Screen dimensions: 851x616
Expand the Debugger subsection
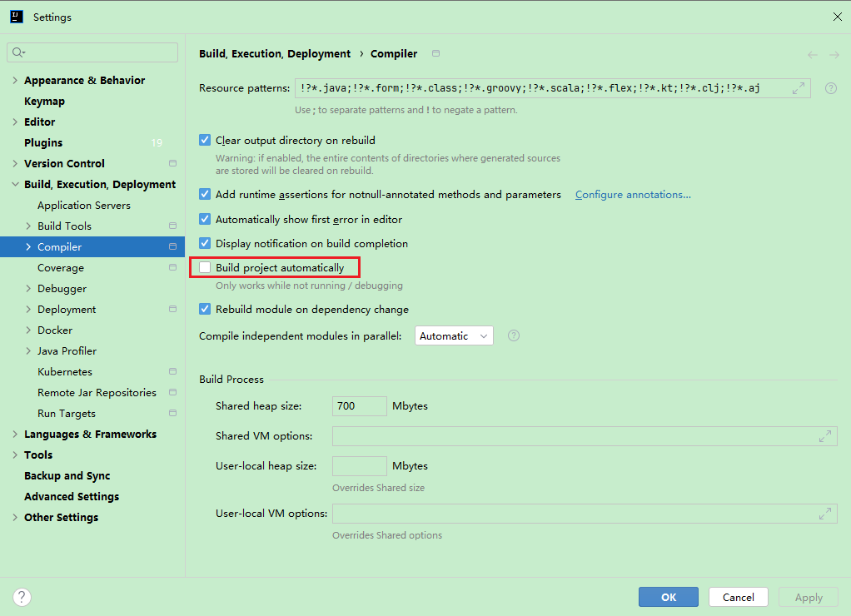click(29, 289)
